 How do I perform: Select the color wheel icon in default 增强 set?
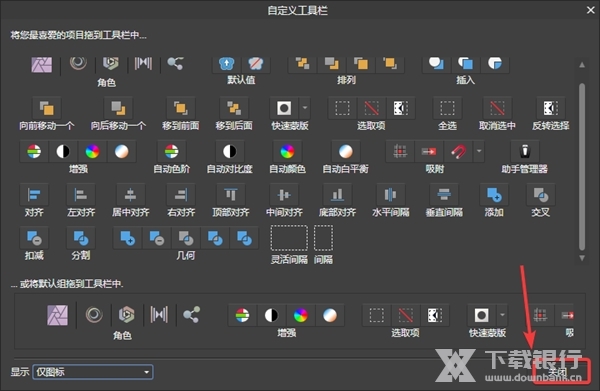(x=300, y=315)
